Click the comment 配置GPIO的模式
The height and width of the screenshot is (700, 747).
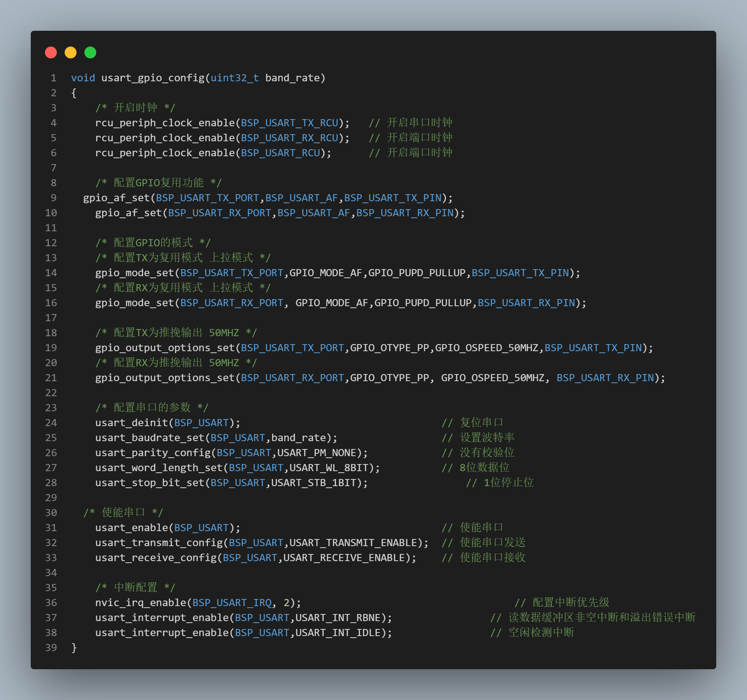point(153,243)
